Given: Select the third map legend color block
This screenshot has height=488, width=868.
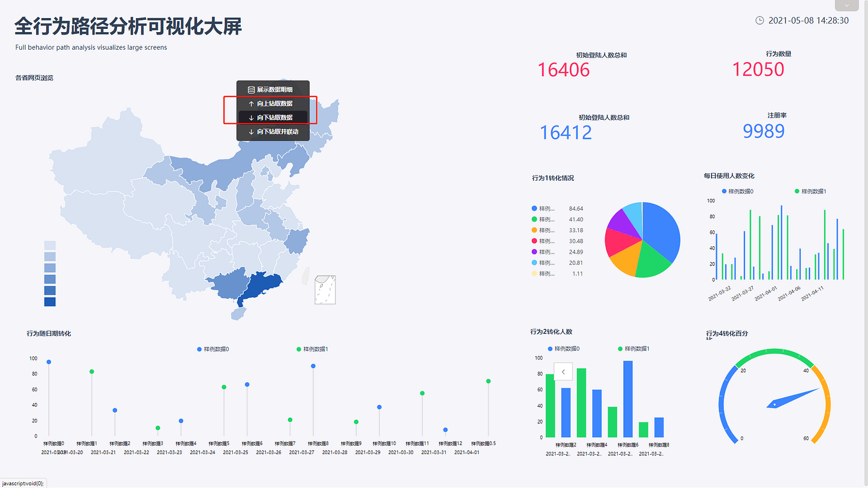Looking at the screenshot, I should point(50,268).
